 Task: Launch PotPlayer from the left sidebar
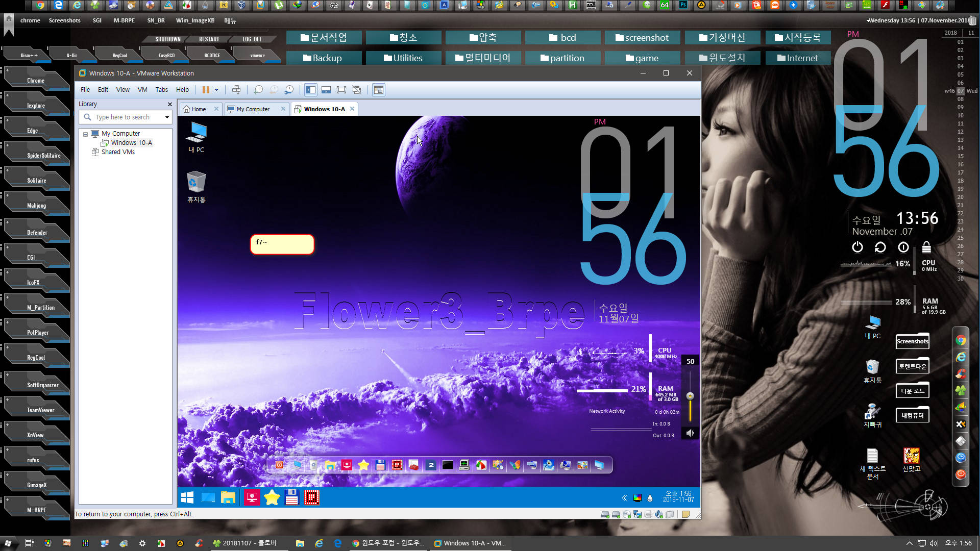click(37, 331)
